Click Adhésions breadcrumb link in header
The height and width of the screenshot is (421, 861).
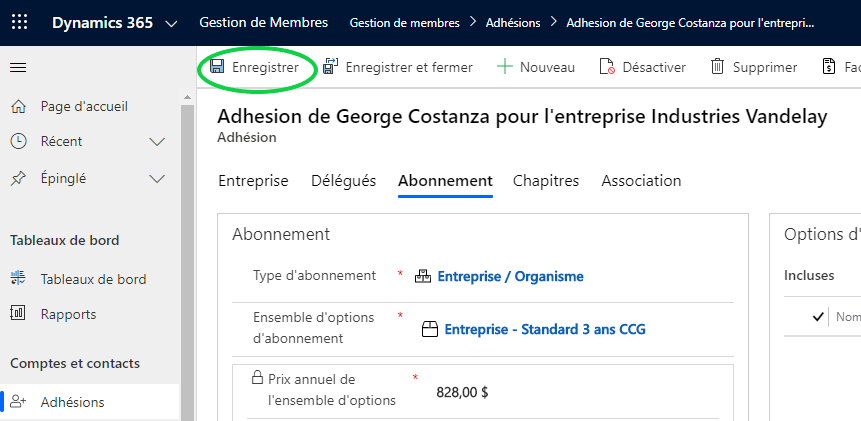coord(513,22)
